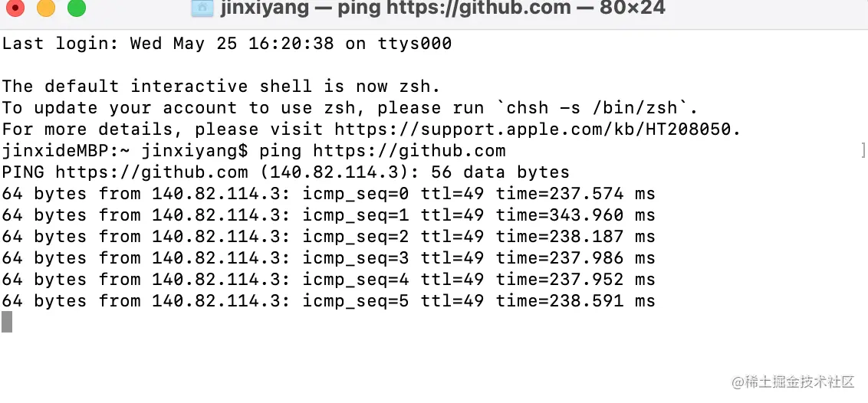
Task: Click the time=343.960 ms value
Action: [575, 215]
